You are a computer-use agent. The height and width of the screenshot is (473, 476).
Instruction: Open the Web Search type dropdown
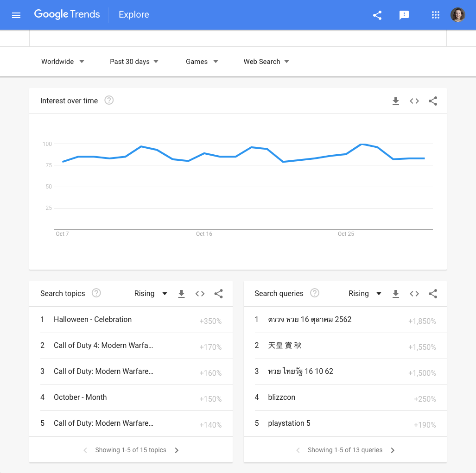coord(266,62)
